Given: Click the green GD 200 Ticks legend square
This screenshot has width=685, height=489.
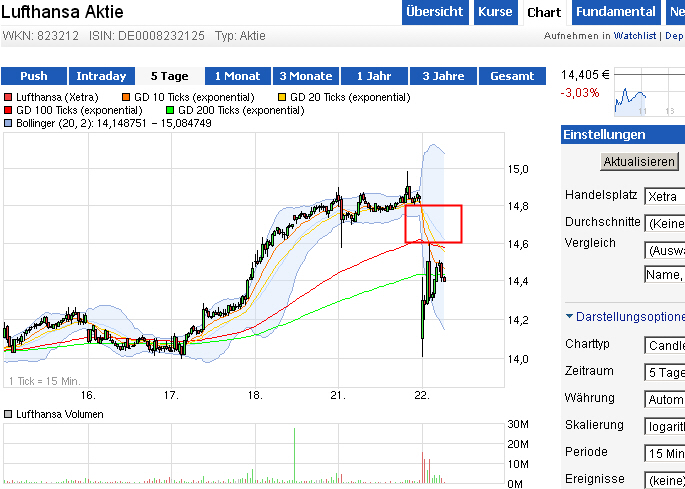Looking at the screenshot, I should pyautogui.click(x=171, y=110).
